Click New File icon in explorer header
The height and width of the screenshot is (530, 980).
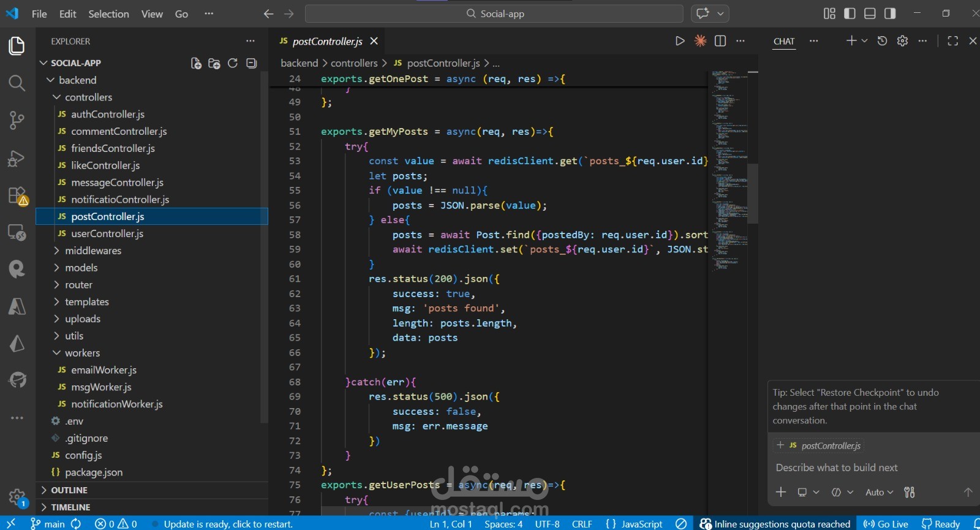point(196,63)
